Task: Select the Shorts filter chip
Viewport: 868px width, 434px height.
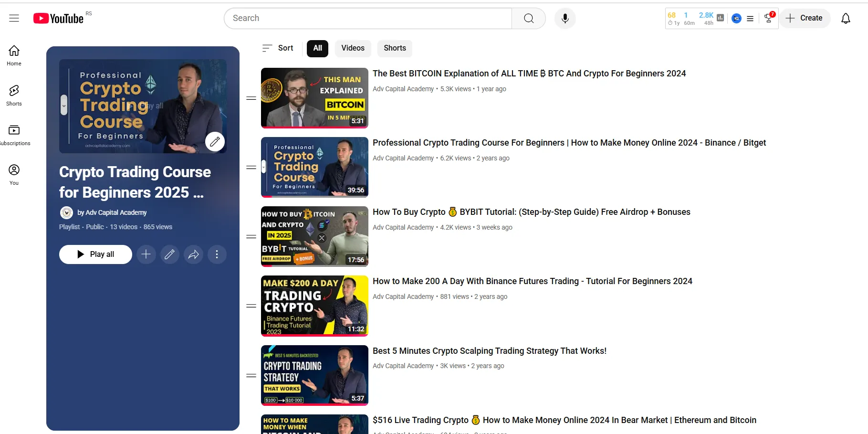Action: coord(395,48)
